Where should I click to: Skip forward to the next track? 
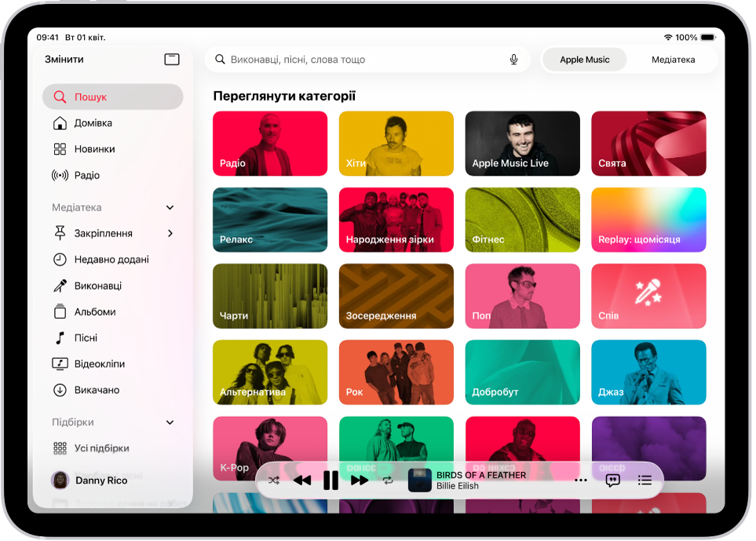click(360, 481)
